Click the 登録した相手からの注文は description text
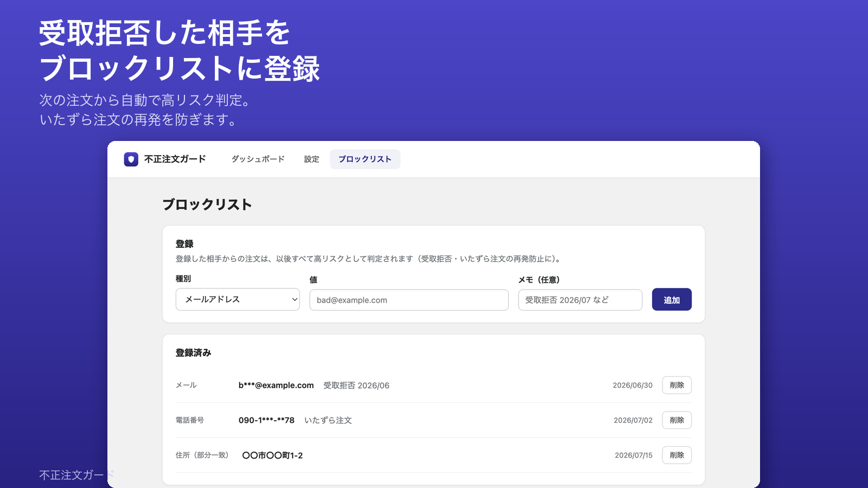The width and height of the screenshot is (868, 488). pos(369,259)
